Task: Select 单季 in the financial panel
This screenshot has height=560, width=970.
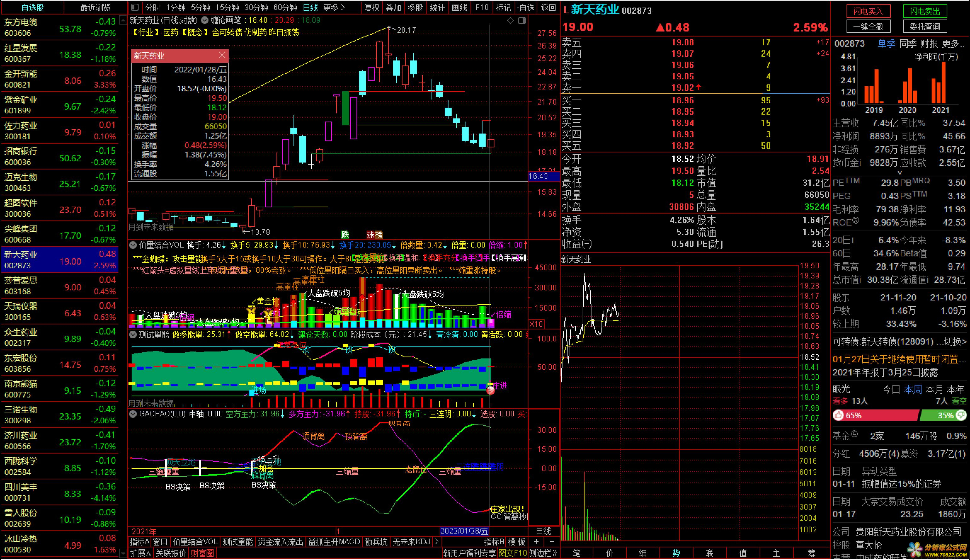Action: point(886,44)
